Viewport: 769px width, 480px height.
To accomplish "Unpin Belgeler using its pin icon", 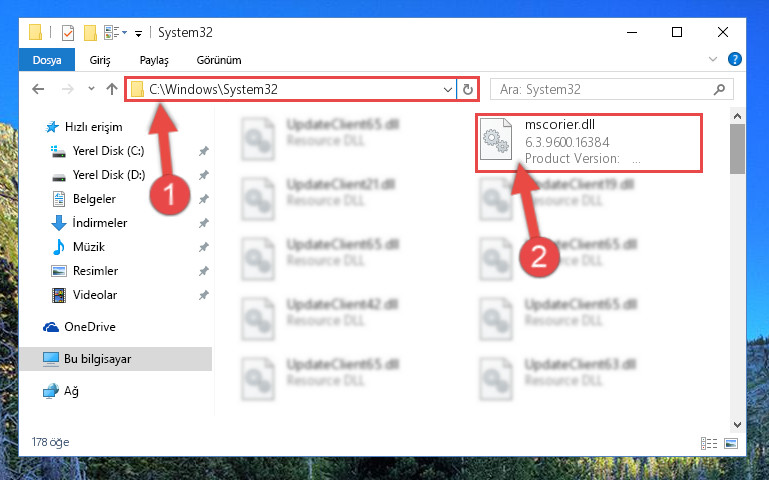I will pyautogui.click(x=204, y=199).
